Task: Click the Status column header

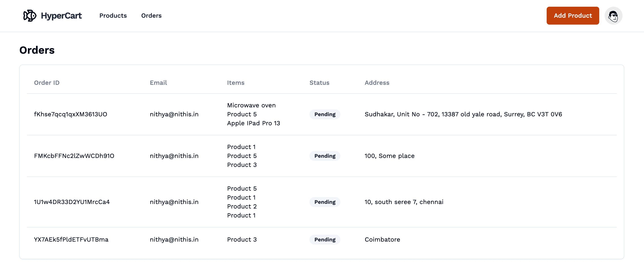Action: tap(319, 83)
